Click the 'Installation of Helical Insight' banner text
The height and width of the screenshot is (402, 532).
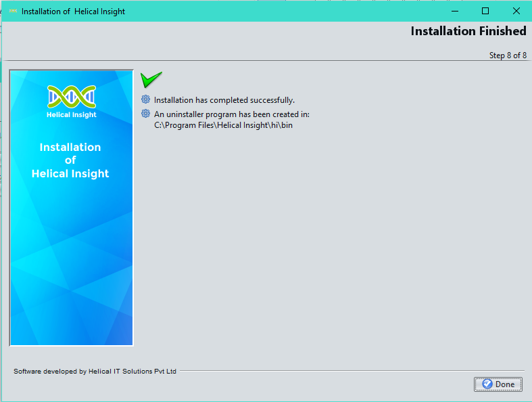70,160
